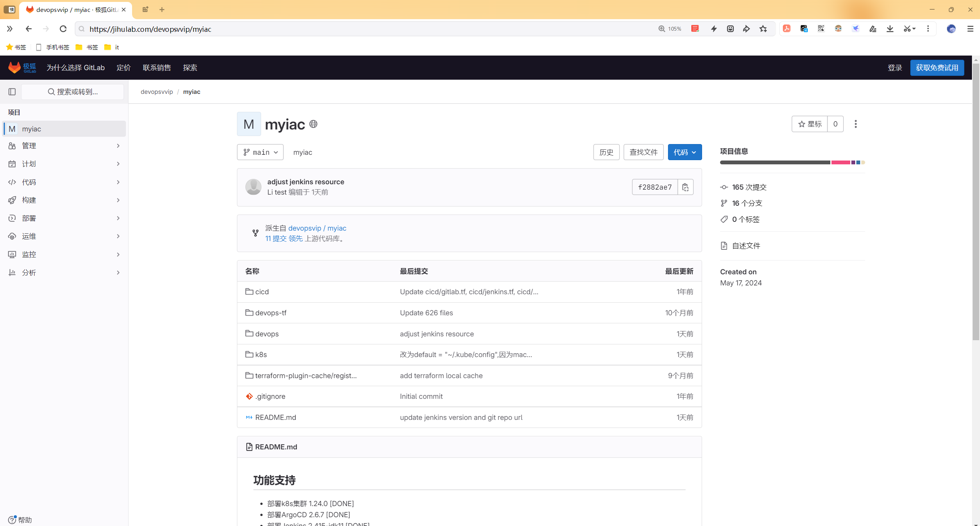The width and height of the screenshot is (980, 526).
Task: Click the JiHu GitLab fox logo
Action: pos(22,67)
